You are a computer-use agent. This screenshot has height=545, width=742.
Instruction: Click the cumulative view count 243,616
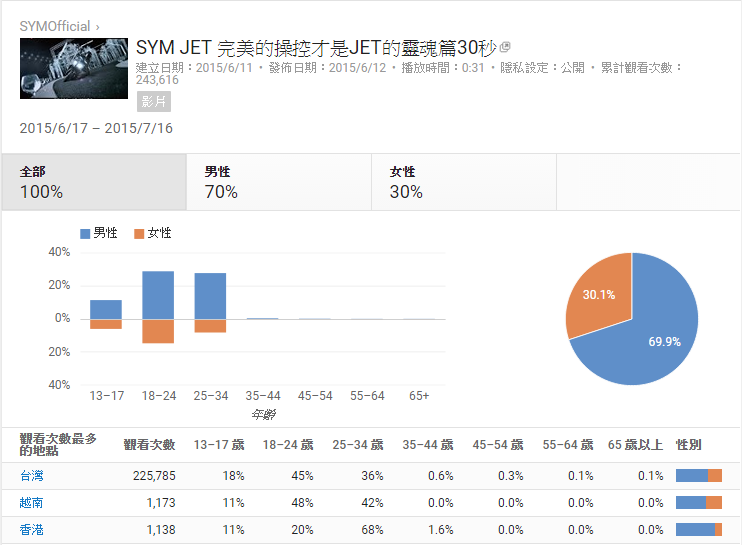coord(157,80)
